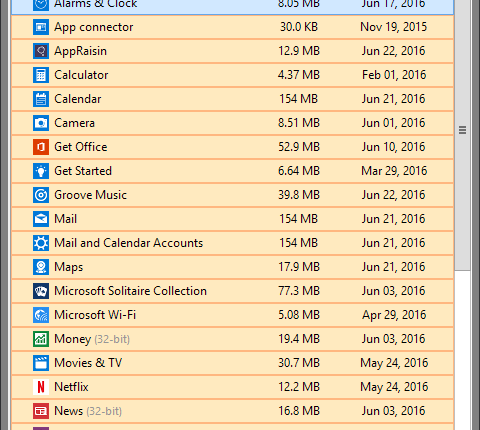Click the 77.3 MB size value
The width and height of the screenshot is (480, 430).
[x=299, y=291]
